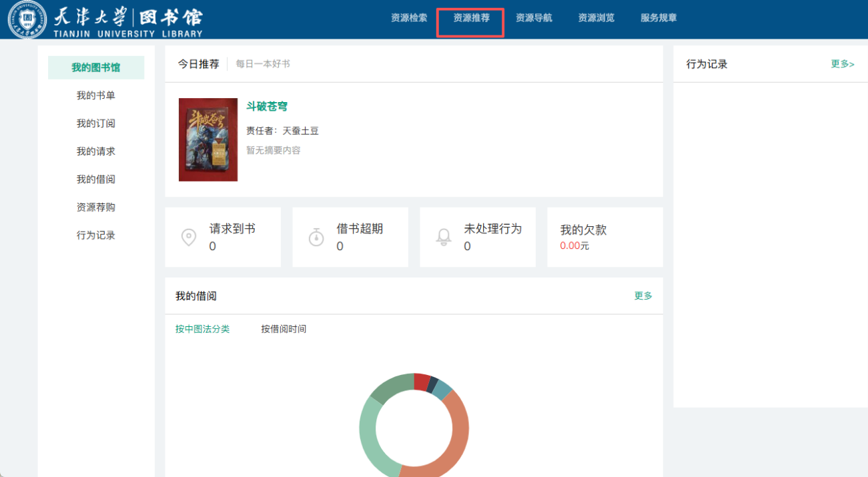Open the 资源推荐 navigation menu
The height and width of the screenshot is (477, 868).
coord(471,18)
